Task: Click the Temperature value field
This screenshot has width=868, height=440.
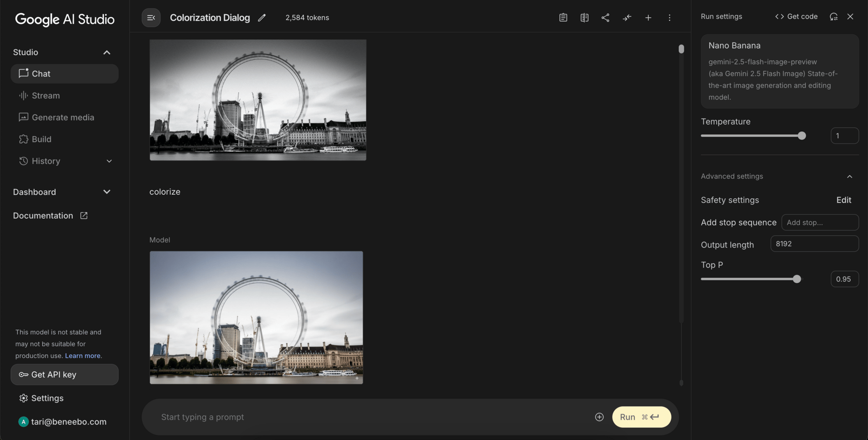Action: click(x=844, y=136)
